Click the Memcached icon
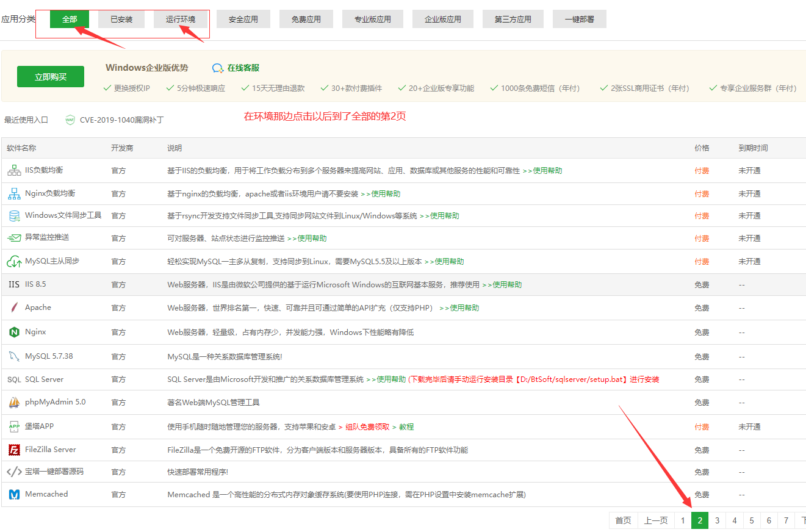Image resolution: width=806 pixels, height=532 pixels. coord(14,495)
